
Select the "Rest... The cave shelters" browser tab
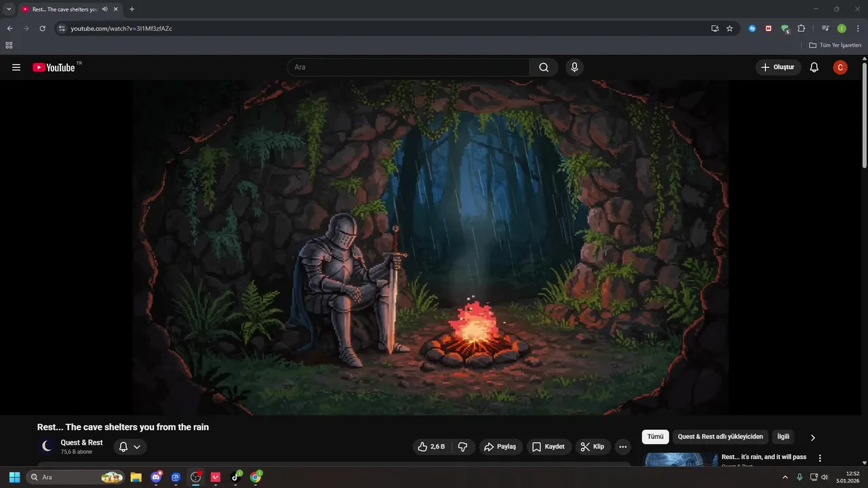tap(65, 9)
